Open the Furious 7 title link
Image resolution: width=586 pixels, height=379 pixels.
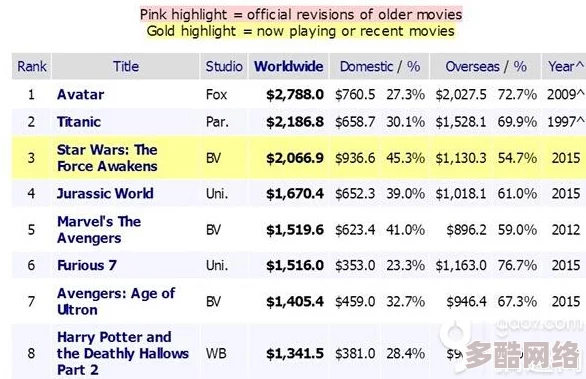(87, 265)
